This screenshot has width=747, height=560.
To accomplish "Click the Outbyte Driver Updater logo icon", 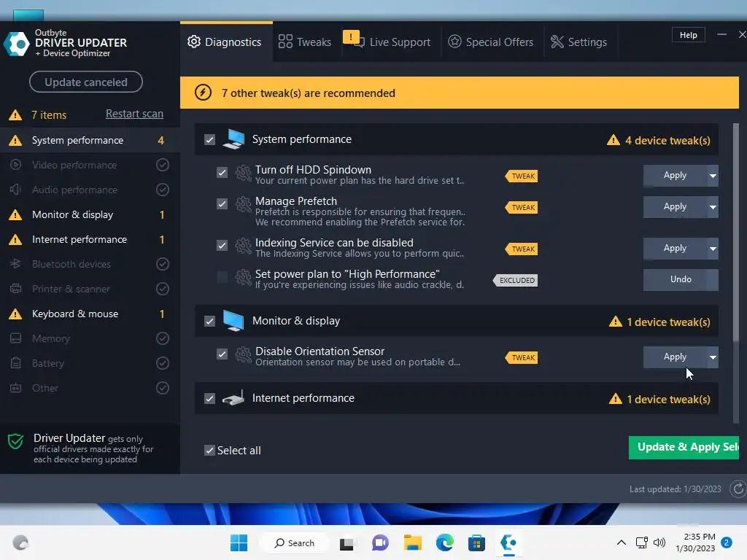I will 17,44.
